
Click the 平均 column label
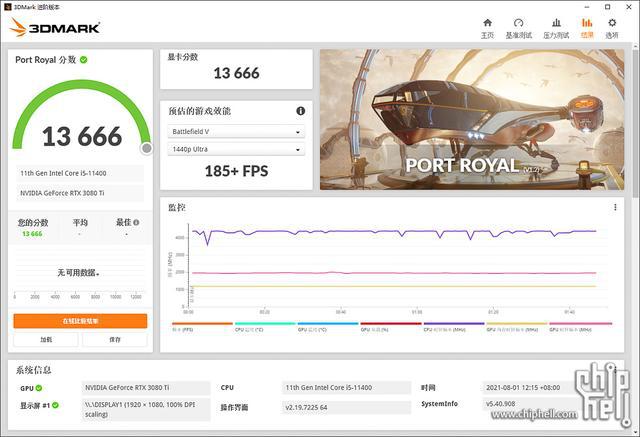tap(80, 222)
